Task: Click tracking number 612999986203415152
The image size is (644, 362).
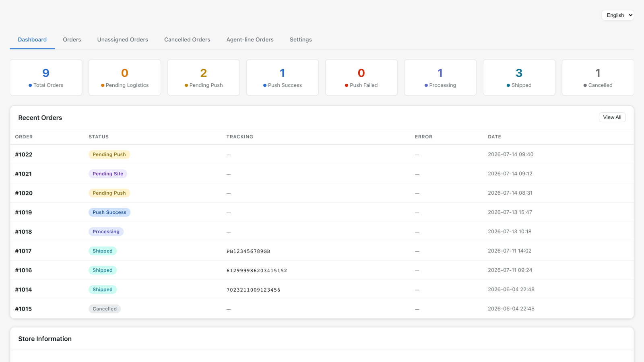Action: click(257, 271)
